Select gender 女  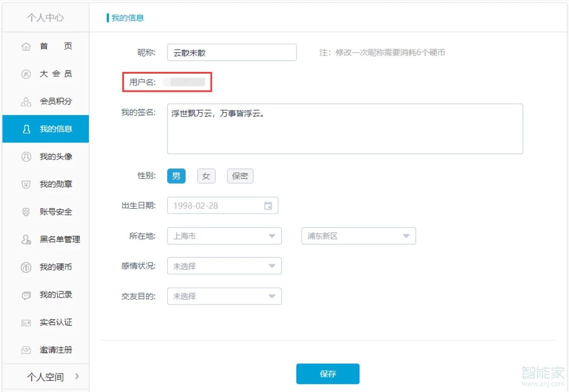pos(206,176)
